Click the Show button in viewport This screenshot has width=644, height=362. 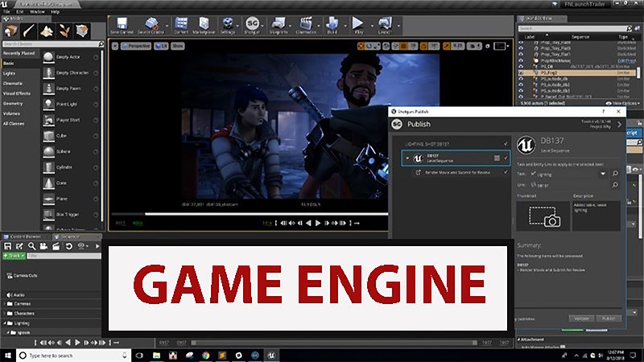(177, 46)
